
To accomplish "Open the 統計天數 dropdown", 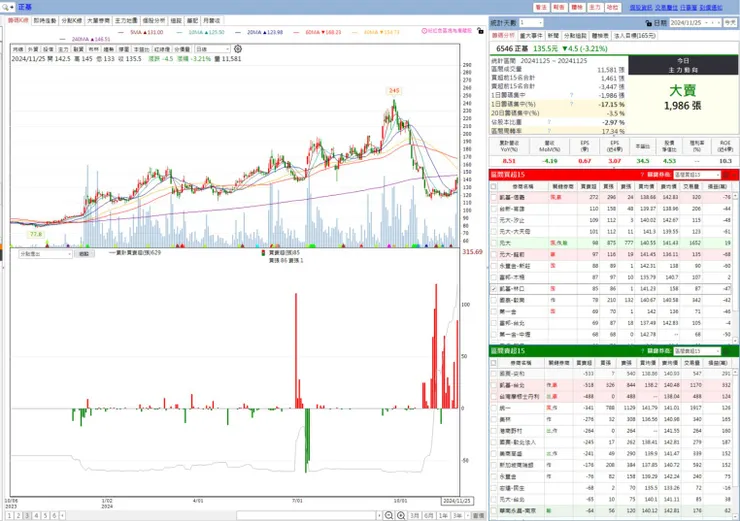I will 531,23.
